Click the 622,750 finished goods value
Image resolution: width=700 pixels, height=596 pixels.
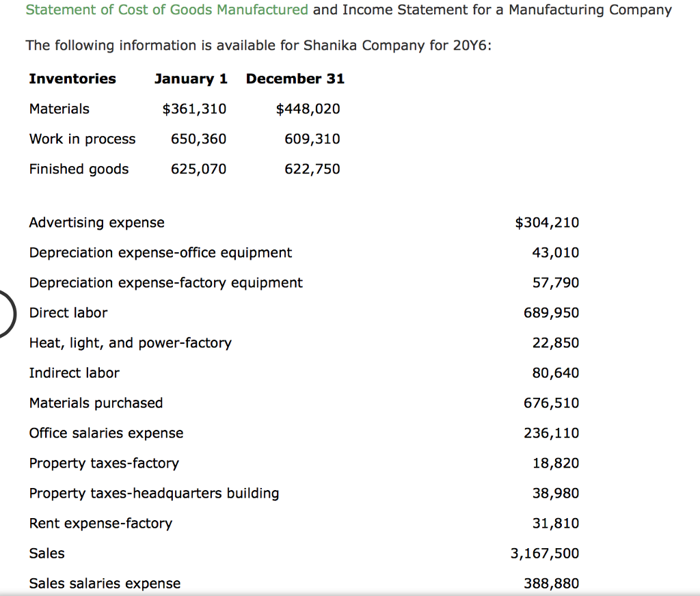[312, 169]
